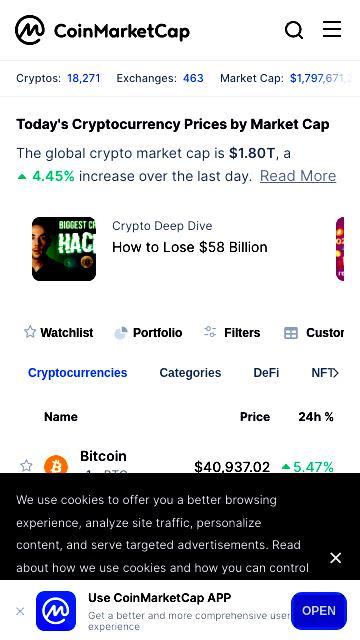Click the Filters sliders icon
The height and width of the screenshot is (640, 360).
(210, 332)
